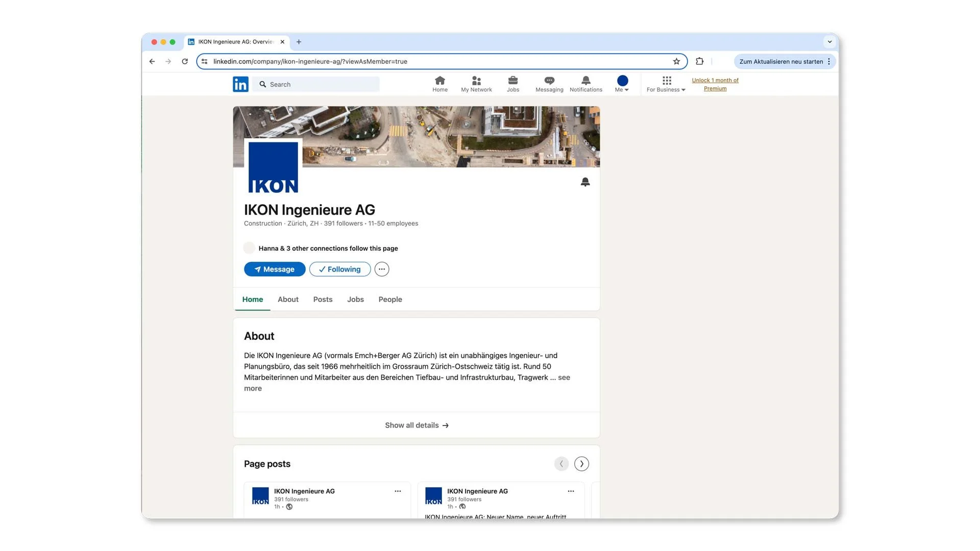Advance page posts carousel to next
This screenshot has height=551, width=980.
click(x=581, y=464)
